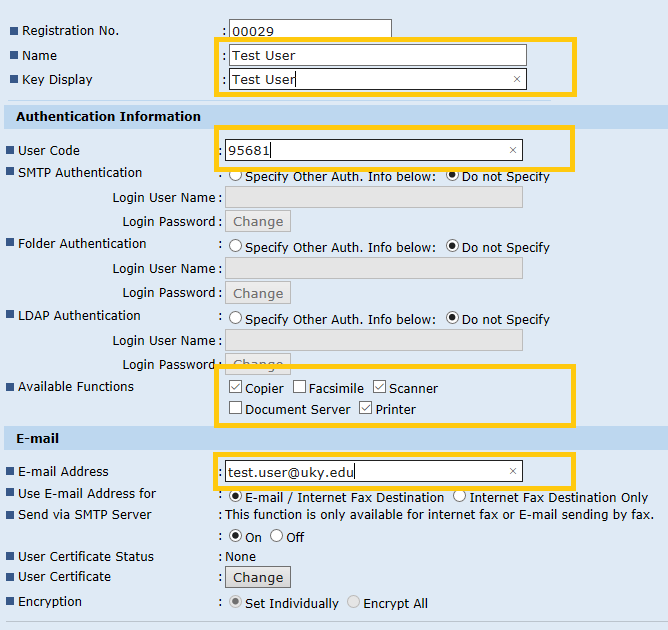Click SMTP Authentication Login User Name field

374,198
